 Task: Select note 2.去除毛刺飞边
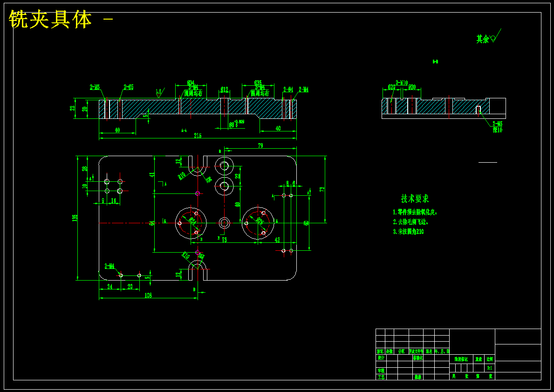[x=410, y=222]
